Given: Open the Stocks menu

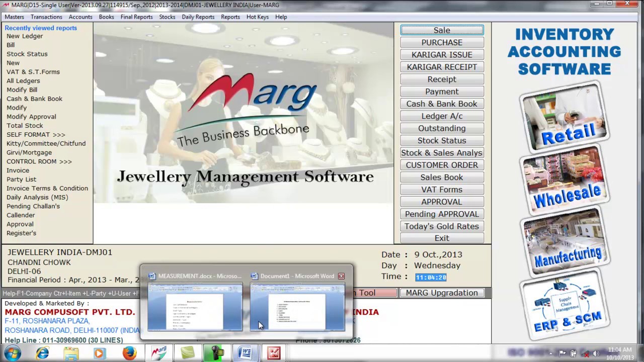Looking at the screenshot, I should pos(167,17).
